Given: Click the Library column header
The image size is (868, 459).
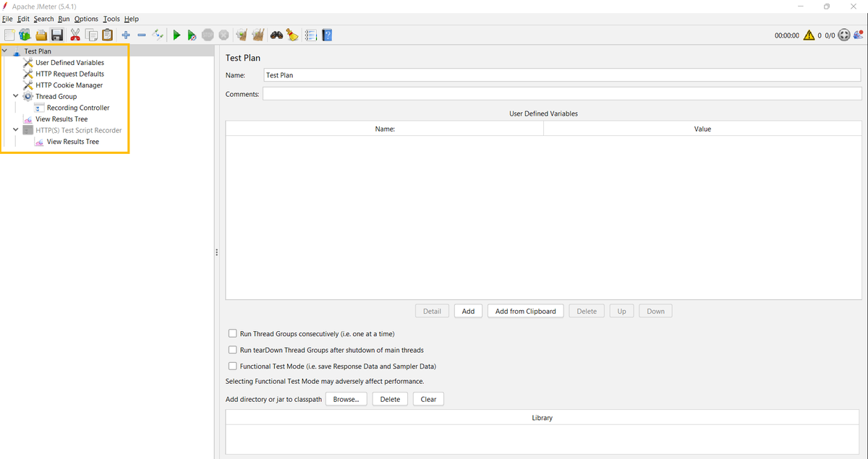Looking at the screenshot, I should point(542,418).
